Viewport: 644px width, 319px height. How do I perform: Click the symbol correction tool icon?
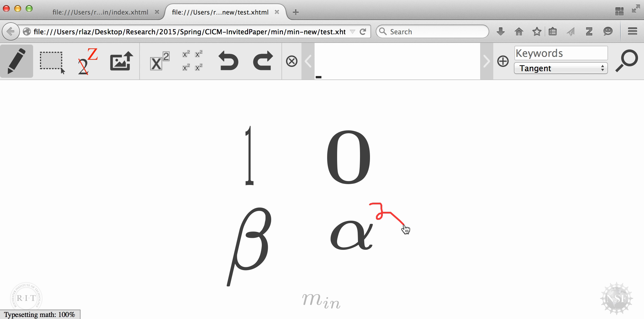87,61
